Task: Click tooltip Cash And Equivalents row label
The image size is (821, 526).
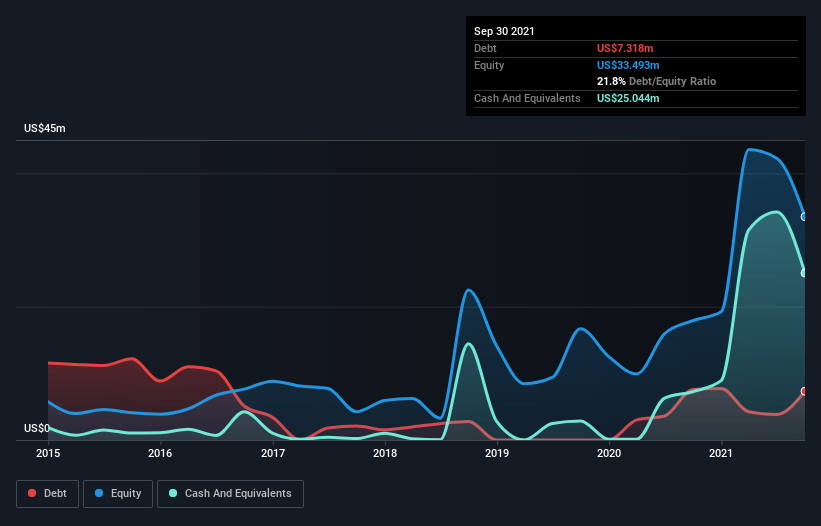Action: point(527,98)
